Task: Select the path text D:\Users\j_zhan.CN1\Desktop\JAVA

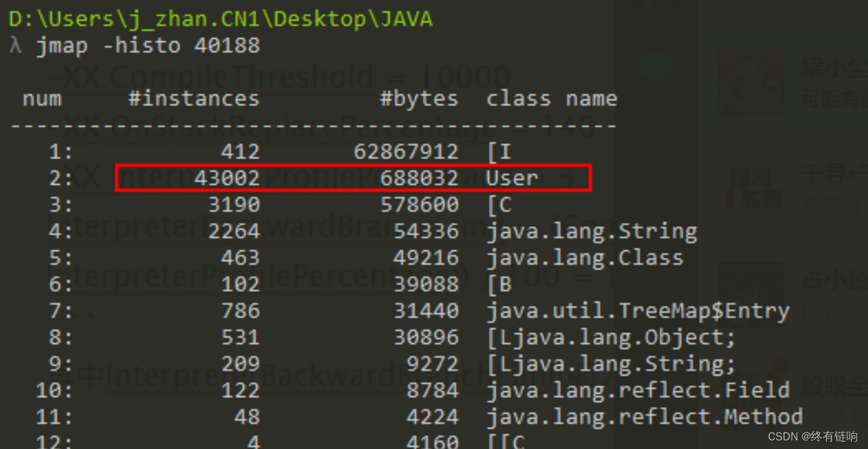Action: pos(221,19)
